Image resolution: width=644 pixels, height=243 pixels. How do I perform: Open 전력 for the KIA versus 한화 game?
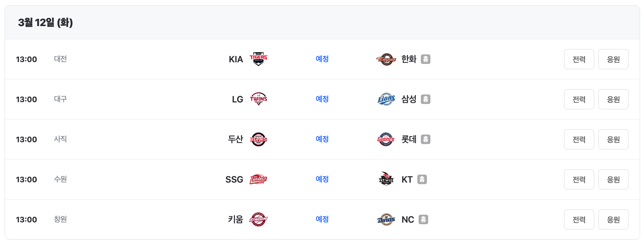click(579, 59)
